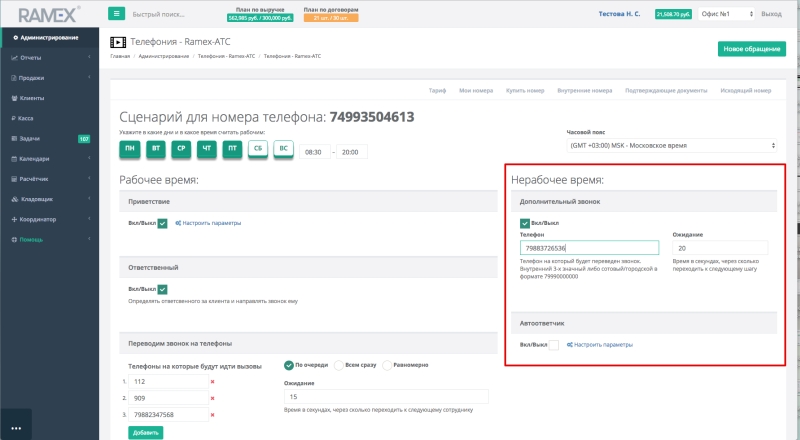Toggle ВС working day
Viewport: 800px width, 440px height.
pyautogui.click(x=283, y=149)
